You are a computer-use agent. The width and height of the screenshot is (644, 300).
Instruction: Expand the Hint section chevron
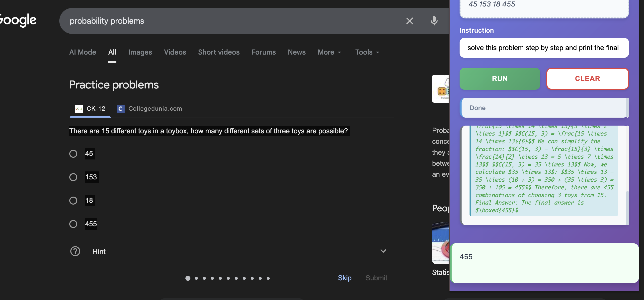point(383,251)
